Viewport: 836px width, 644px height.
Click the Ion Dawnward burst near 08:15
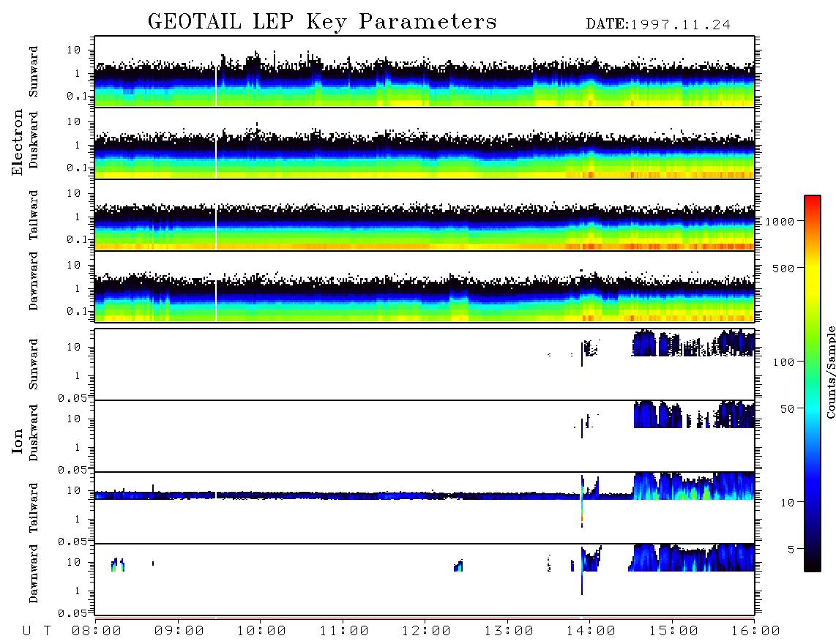[118, 564]
